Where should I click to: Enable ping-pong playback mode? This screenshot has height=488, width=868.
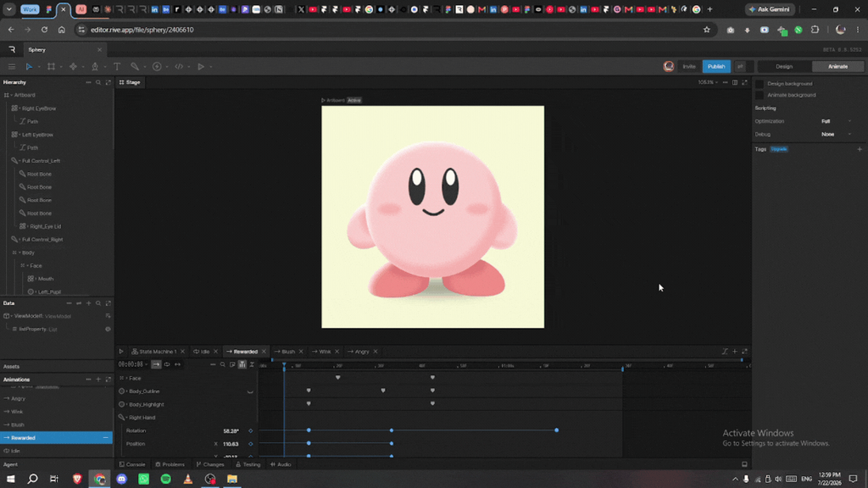click(x=177, y=364)
